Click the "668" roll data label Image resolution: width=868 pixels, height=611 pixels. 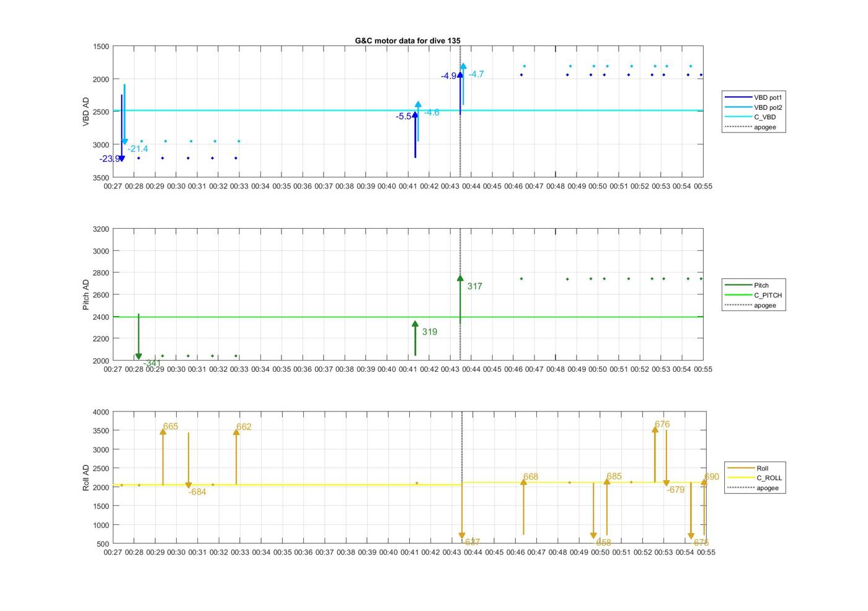[531, 477]
